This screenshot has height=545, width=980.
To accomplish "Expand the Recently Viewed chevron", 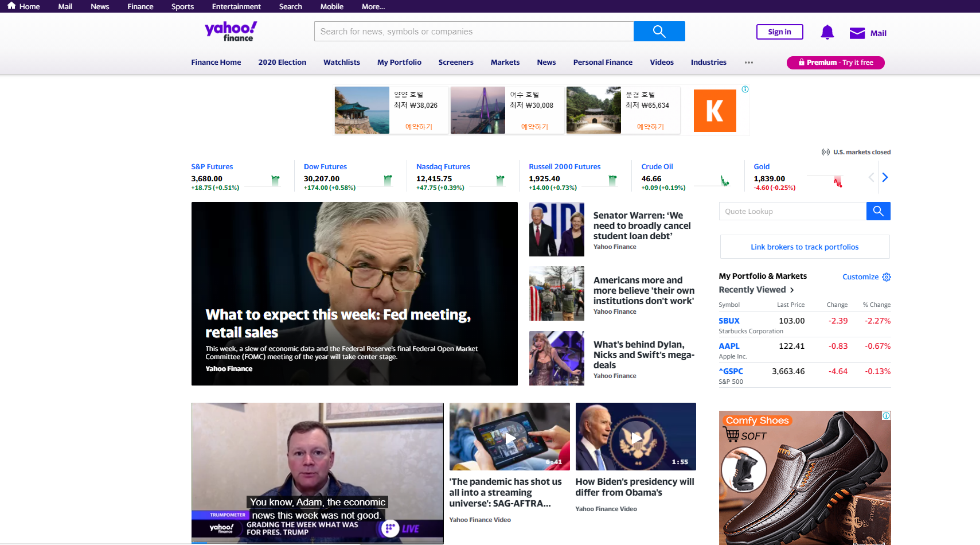I will click(x=792, y=290).
